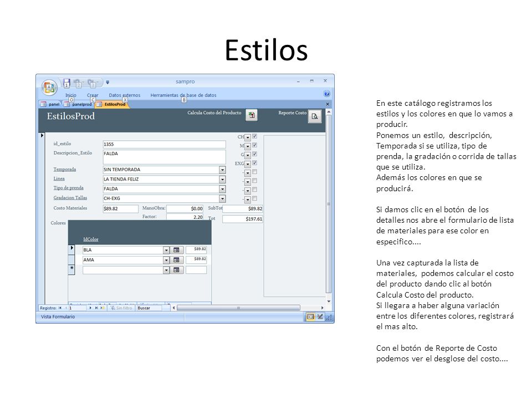Open the EXG size dropdown arrow
The image size is (532, 399).
coord(248,164)
